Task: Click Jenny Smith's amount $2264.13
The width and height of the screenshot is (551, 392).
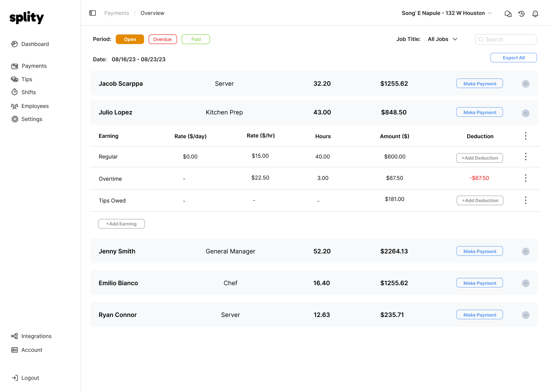Action: point(394,251)
